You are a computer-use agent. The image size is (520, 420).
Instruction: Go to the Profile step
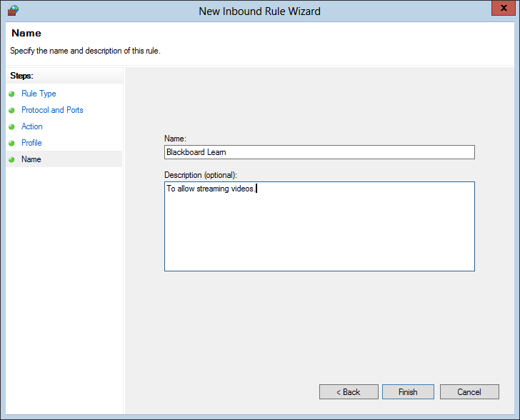tap(31, 143)
